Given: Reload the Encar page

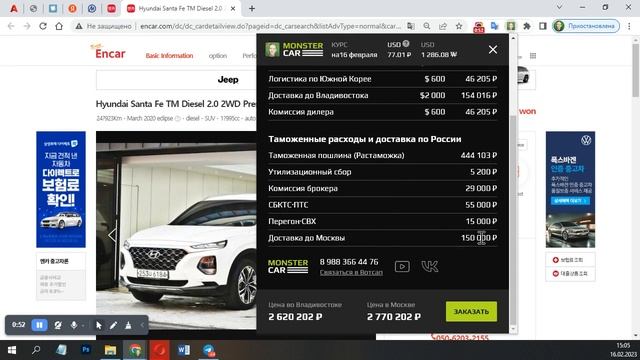Looking at the screenshot, I should pos(43,26).
